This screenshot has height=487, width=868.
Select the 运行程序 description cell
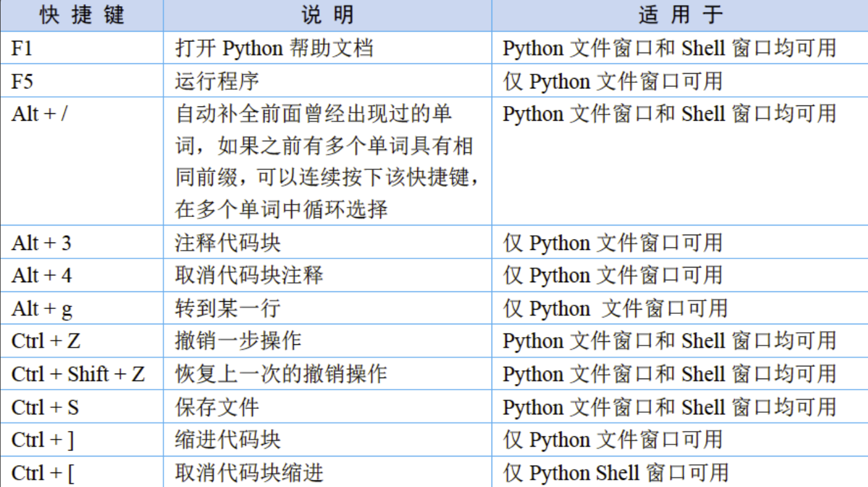tap(217, 81)
